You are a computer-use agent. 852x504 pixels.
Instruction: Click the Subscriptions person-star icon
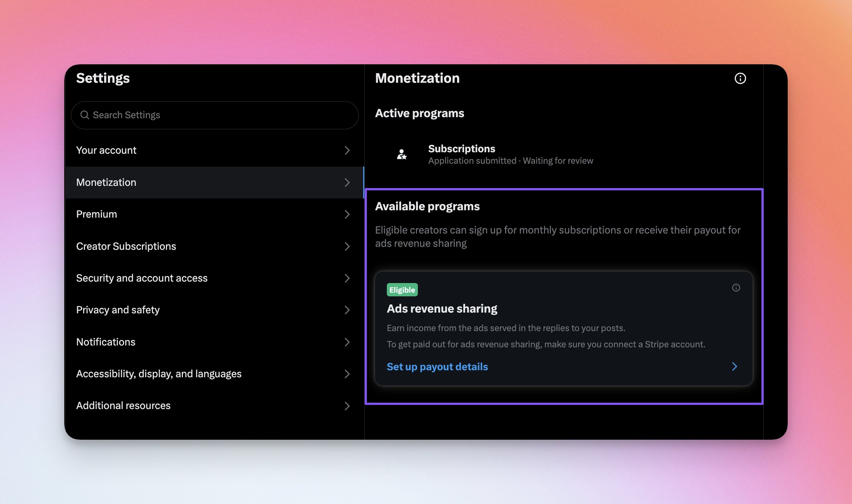(402, 154)
